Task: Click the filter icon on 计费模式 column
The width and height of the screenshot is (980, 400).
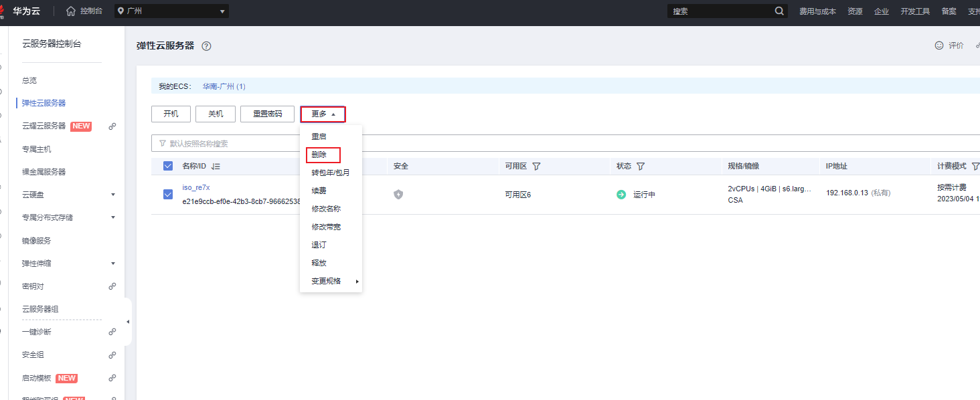Action: (x=975, y=165)
